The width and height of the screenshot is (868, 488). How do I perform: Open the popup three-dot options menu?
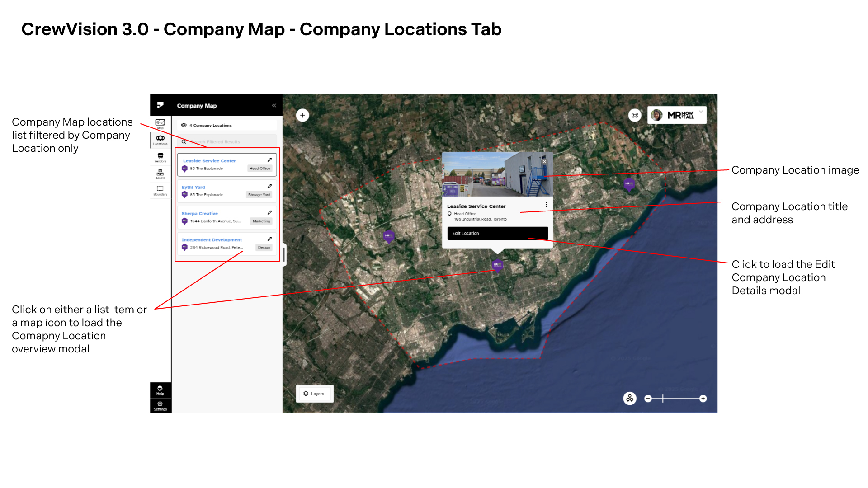546,205
